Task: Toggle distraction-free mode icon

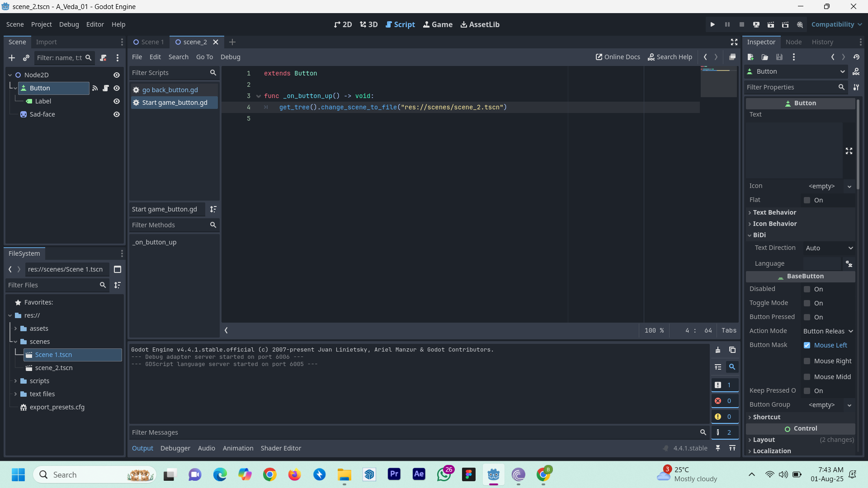Action: (x=734, y=42)
